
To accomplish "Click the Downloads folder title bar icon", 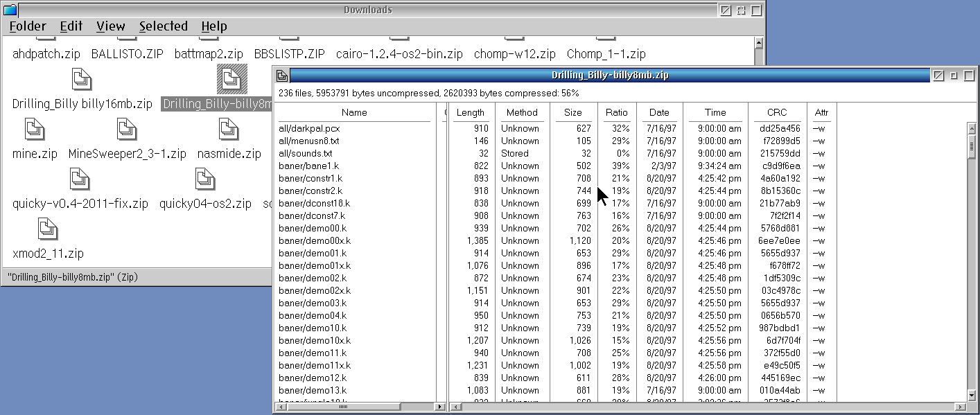I will [x=10, y=10].
